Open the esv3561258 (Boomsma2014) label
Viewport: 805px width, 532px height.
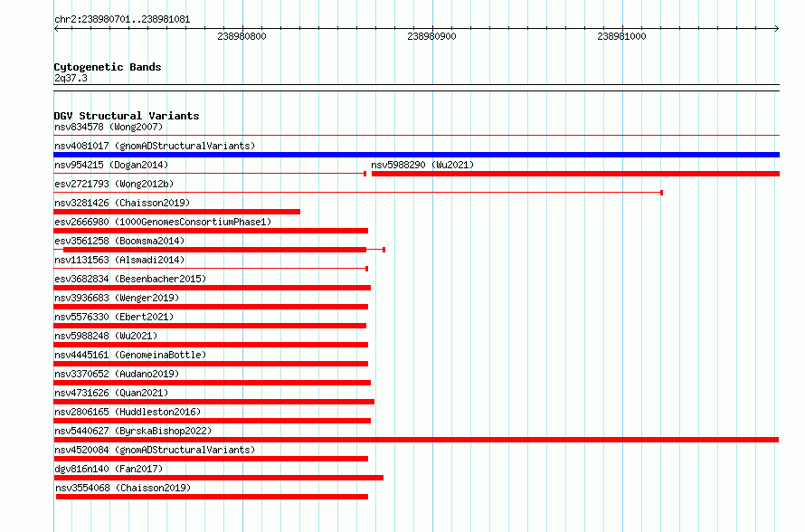[x=119, y=241]
